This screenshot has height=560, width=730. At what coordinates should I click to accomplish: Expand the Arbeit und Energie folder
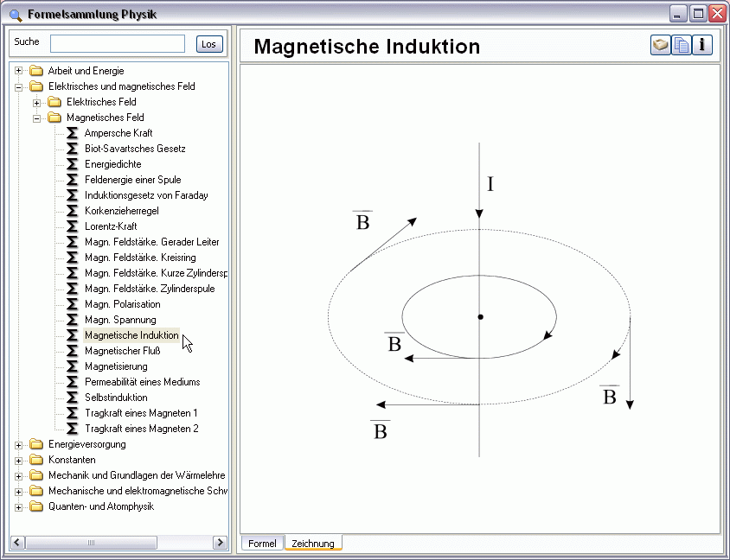pyautogui.click(x=19, y=71)
